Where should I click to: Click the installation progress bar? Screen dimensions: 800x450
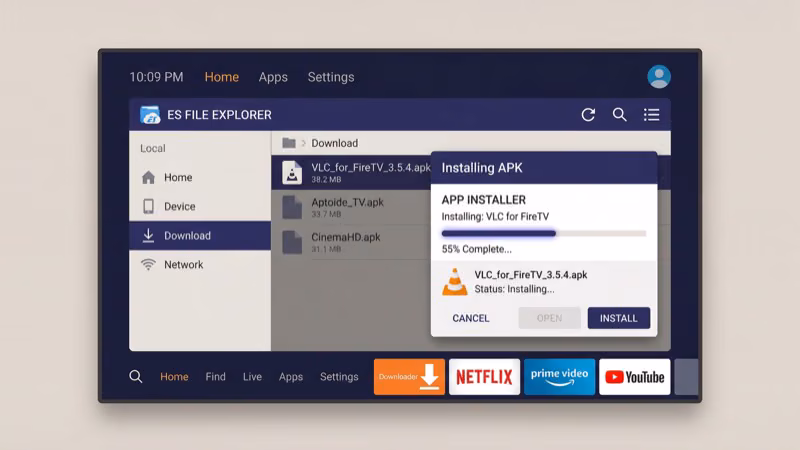pyautogui.click(x=544, y=233)
